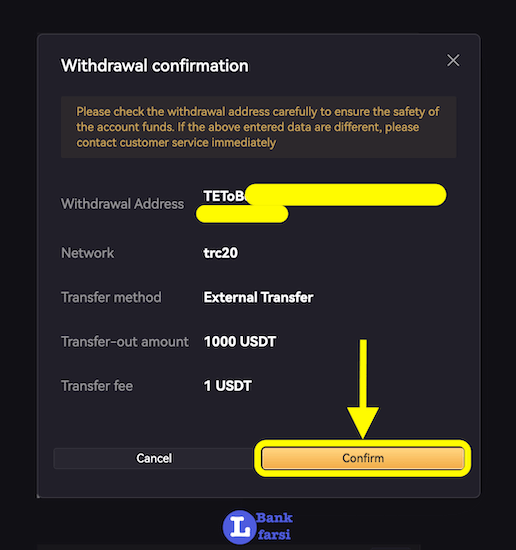Viewport: 516px width, 550px height.
Task: Click the short yellow redaction bar
Action: pos(242,214)
